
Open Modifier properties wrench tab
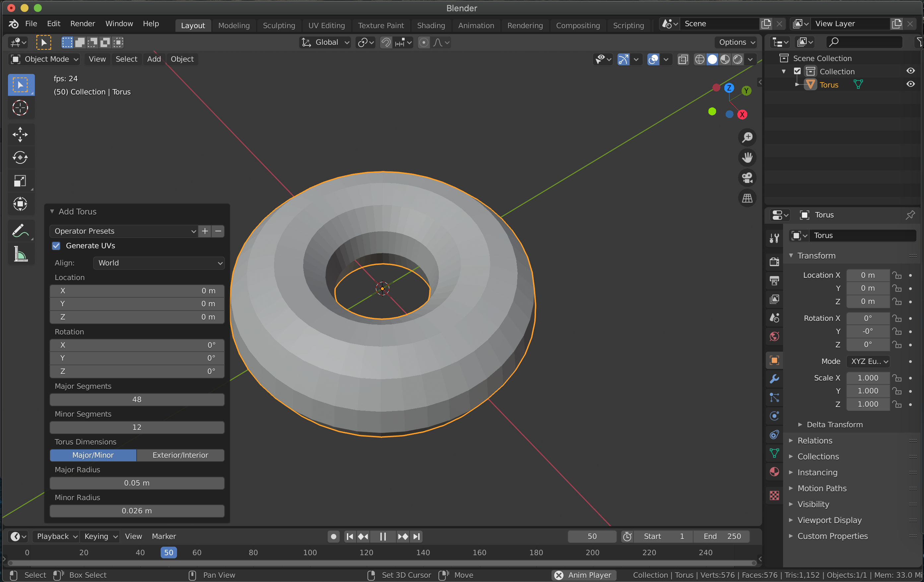[774, 379]
